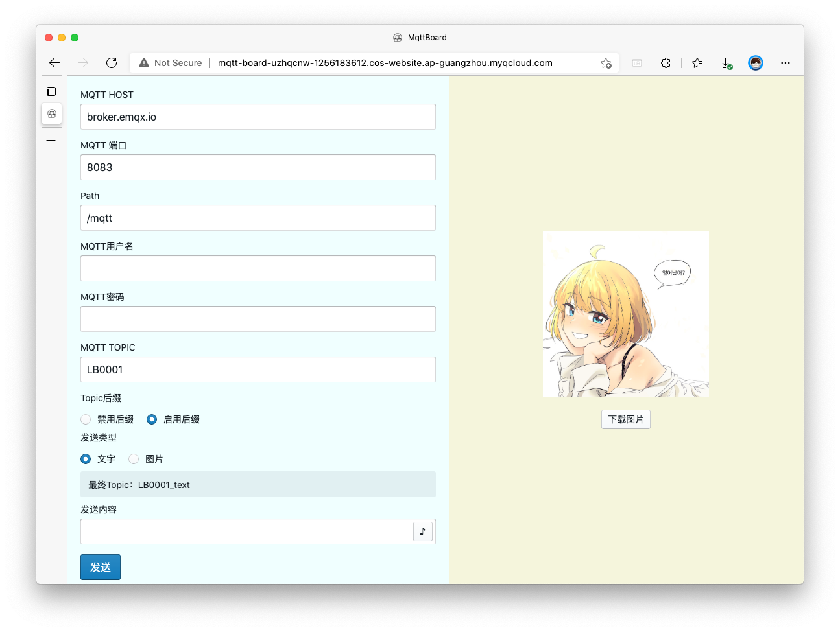This screenshot has height=632, width=840.
Task: Click the Not Secure warning icon
Action: pyautogui.click(x=144, y=63)
